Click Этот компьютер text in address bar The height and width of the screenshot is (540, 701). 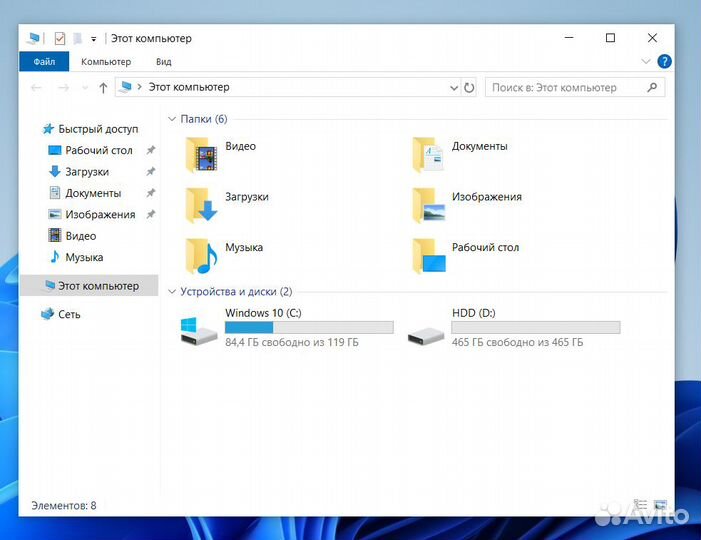pyautogui.click(x=189, y=87)
